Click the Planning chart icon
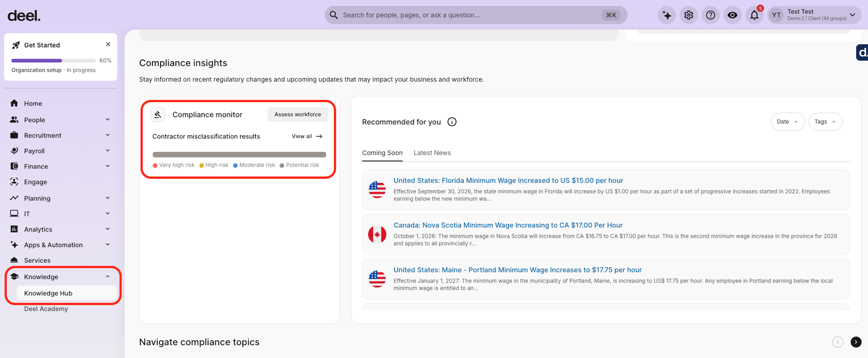 point(14,198)
